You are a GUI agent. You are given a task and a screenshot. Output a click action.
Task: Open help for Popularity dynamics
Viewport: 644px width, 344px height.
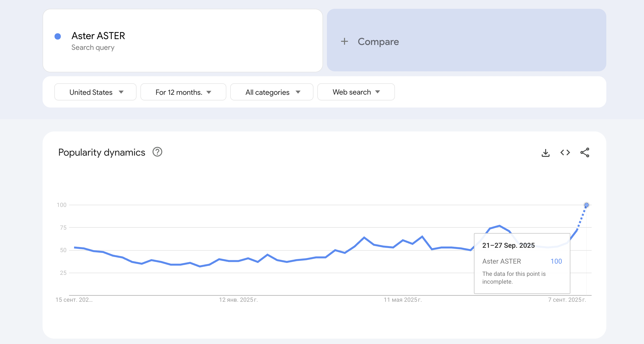coord(157,152)
